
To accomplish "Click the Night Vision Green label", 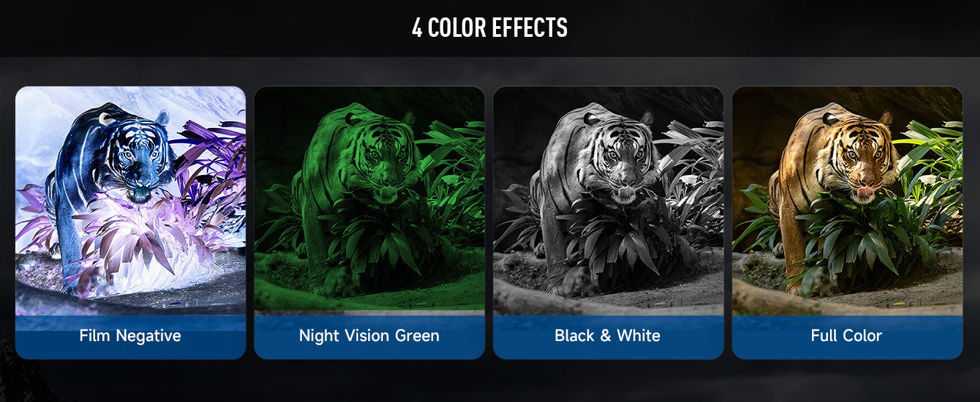I will [x=370, y=336].
